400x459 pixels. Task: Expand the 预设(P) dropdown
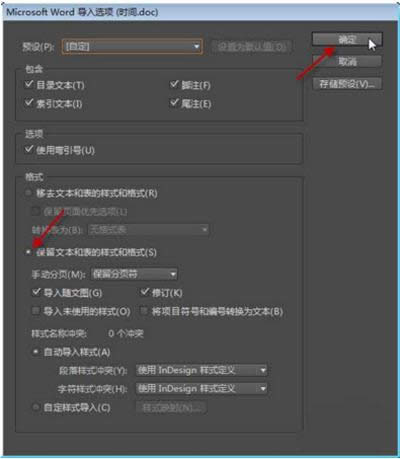(x=132, y=46)
